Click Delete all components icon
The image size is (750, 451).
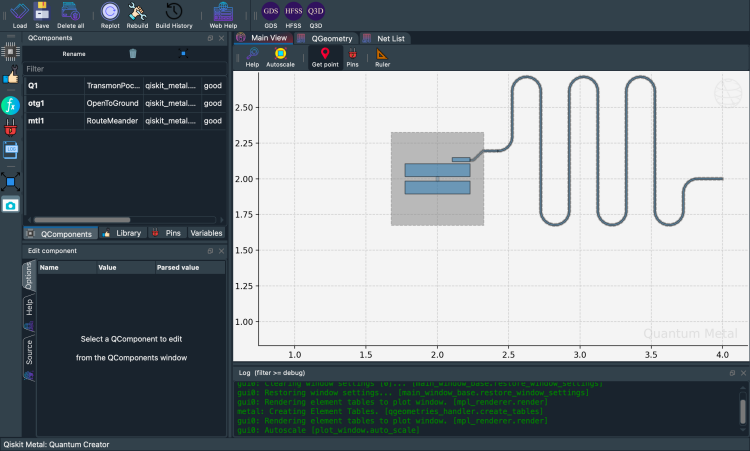(x=70, y=15)
